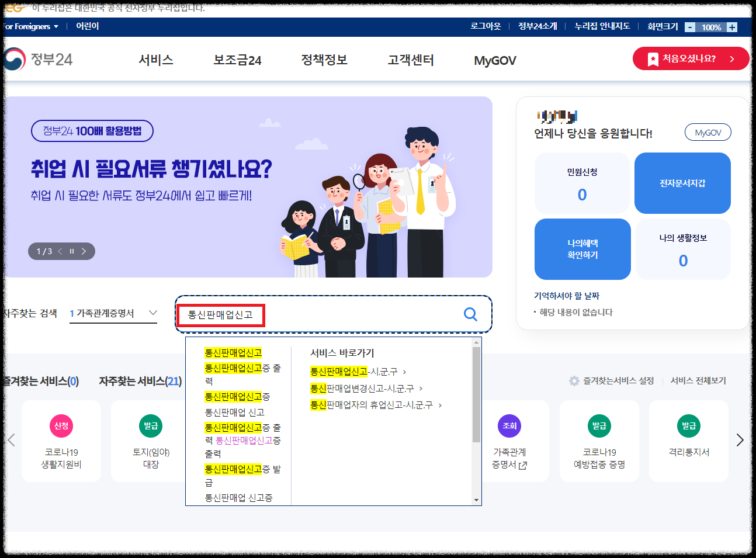Click the 어린이 link
The width and height of the screenshot is (756, 558).
pyautogui.click(x=88, y=26)
